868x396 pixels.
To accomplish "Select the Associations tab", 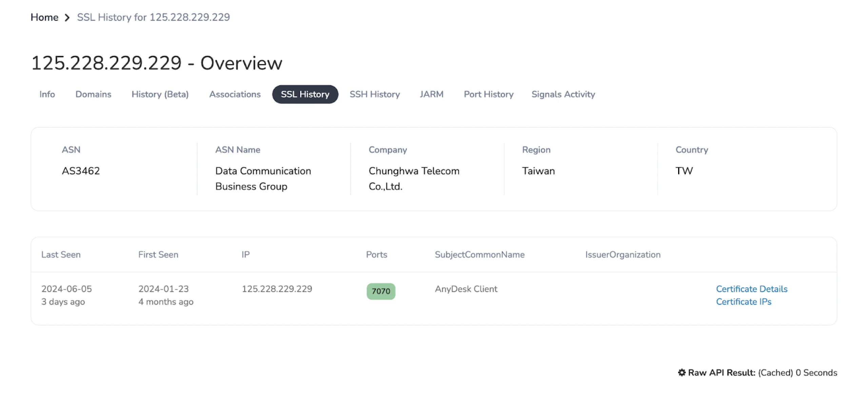I will pyautogui.click(x=235, y=94).
